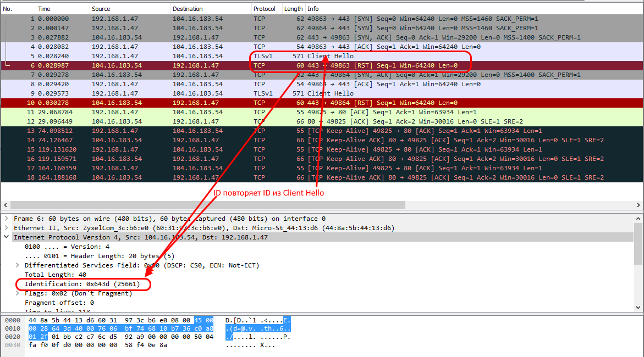
Task: Select packet 12 at time 29.096449
Action: point(322,121)
